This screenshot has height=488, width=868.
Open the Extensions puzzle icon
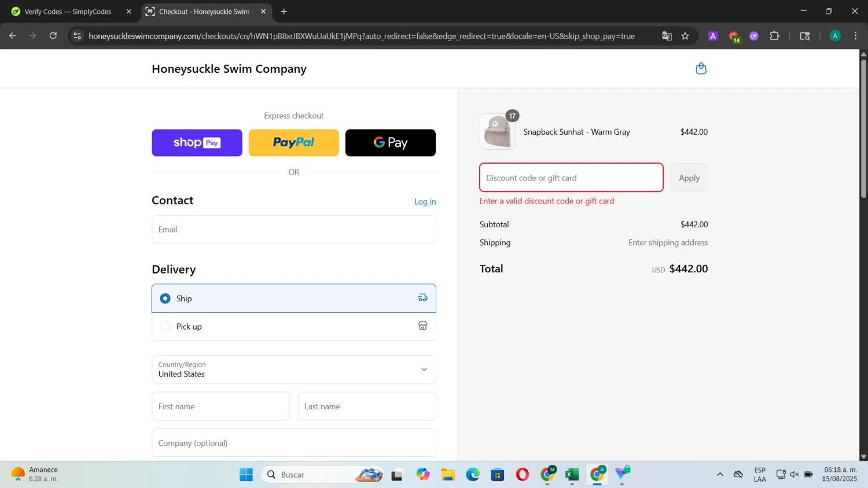[774, 36]
